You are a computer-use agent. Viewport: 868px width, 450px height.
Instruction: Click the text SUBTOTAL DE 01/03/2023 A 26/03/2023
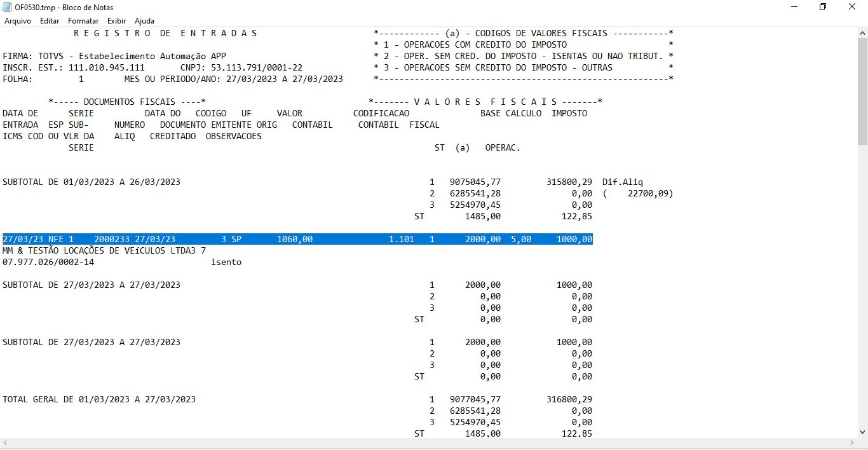coord(92,182)
